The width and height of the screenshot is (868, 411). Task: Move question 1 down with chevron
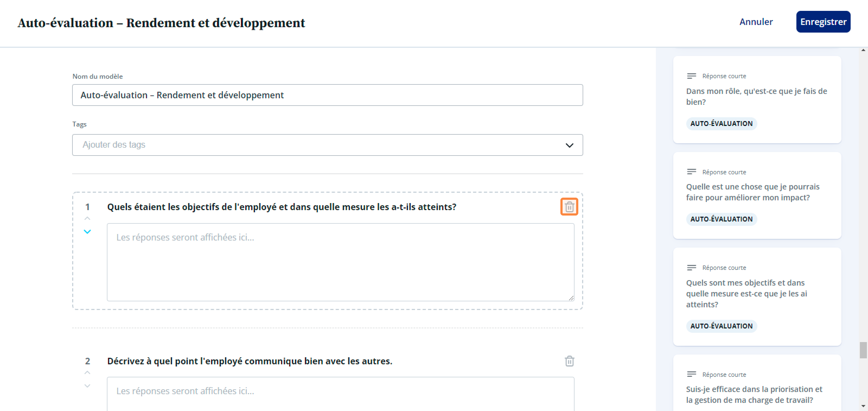click(x=87, y=232)
